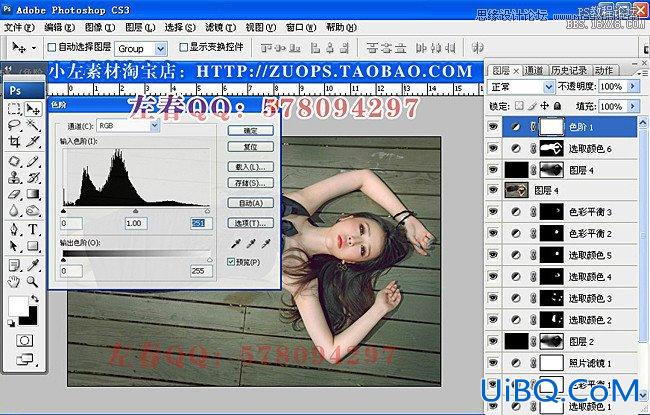Image resolution: width=650 pixels, height=415 pixels.
Task: Pick white point eyedropper in Levels dialog
Action: tap(266, 244)
